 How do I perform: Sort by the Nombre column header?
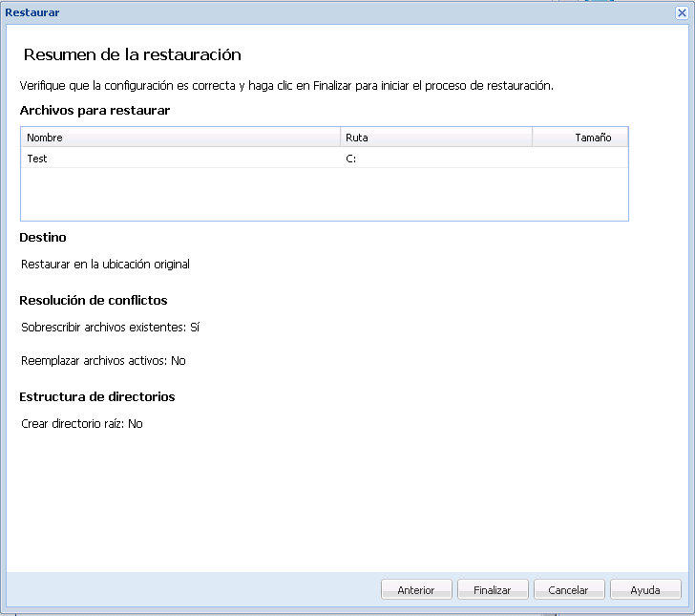[x=180, y=138]
